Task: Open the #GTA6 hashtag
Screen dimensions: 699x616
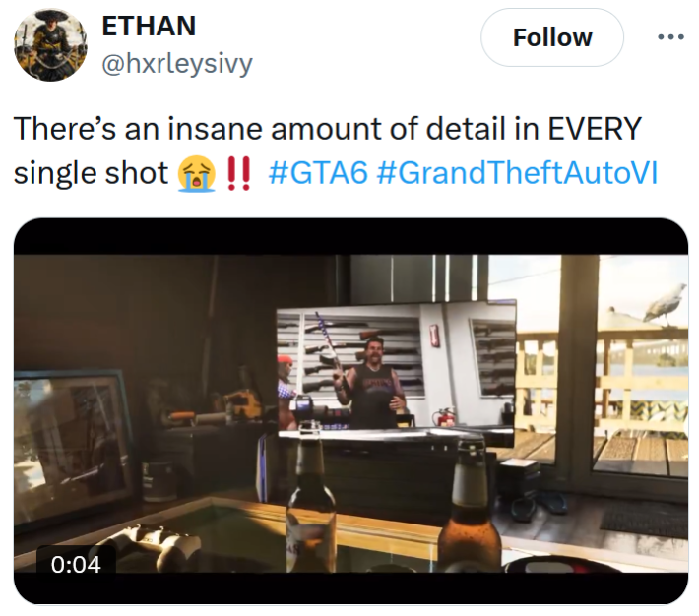Action: click(x=318, y=173)
